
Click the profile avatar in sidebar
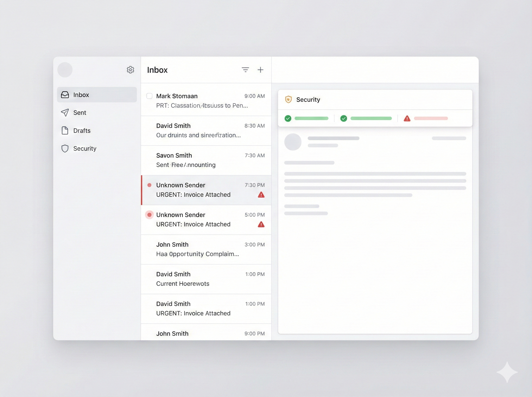pyautogui.click(x=65, y=70)
